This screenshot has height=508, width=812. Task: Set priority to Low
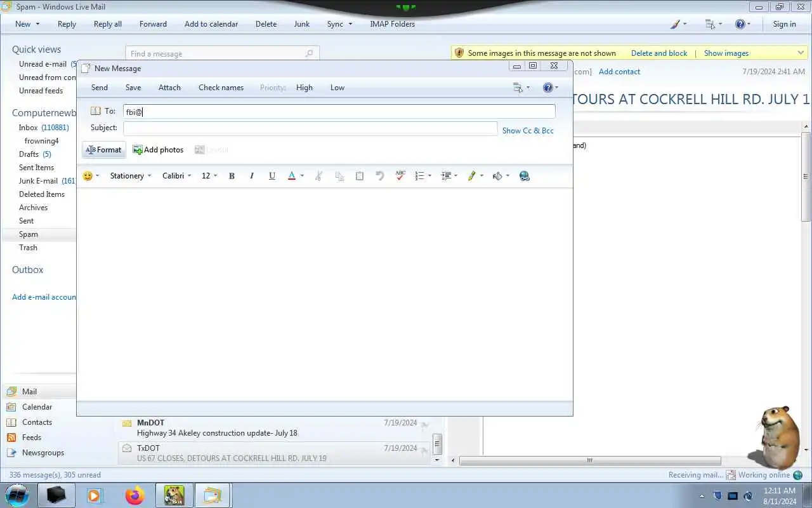click(x=337, y=88)
